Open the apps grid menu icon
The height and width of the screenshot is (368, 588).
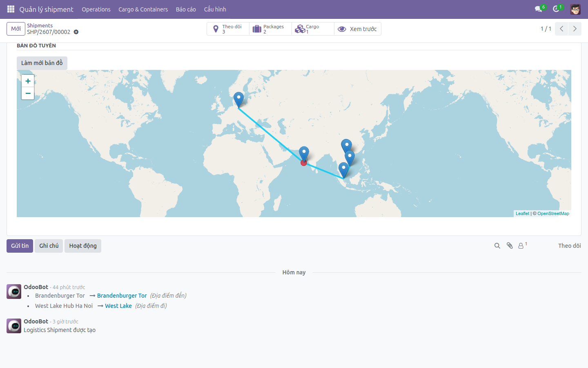pos(11,9)
